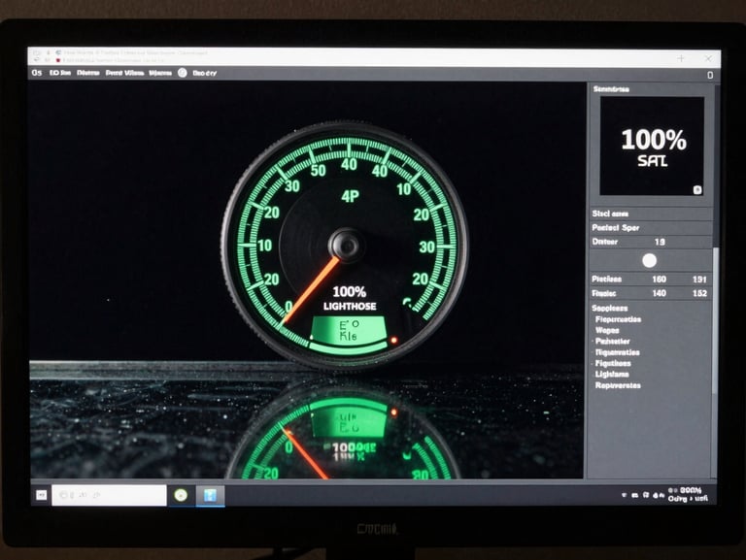
Task: Click the white round slider knob in the panel
Action: click(x=649, y=260)
